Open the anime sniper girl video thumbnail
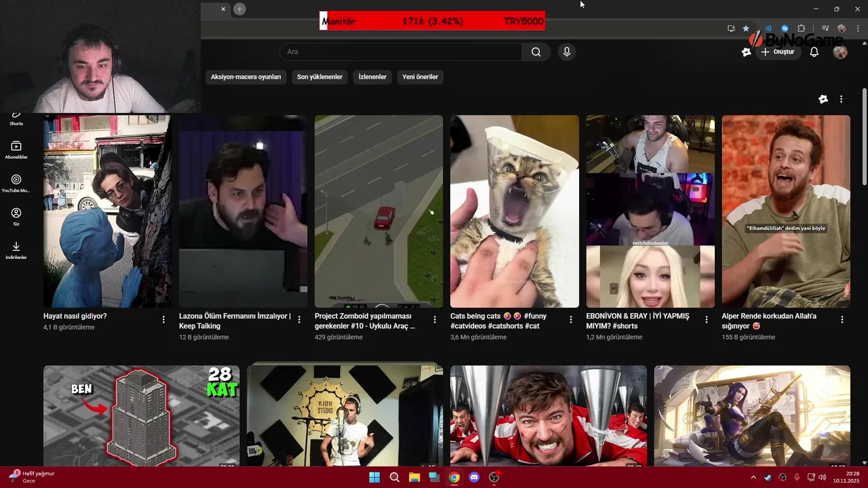Screen dimensions: 868x488 752,416
